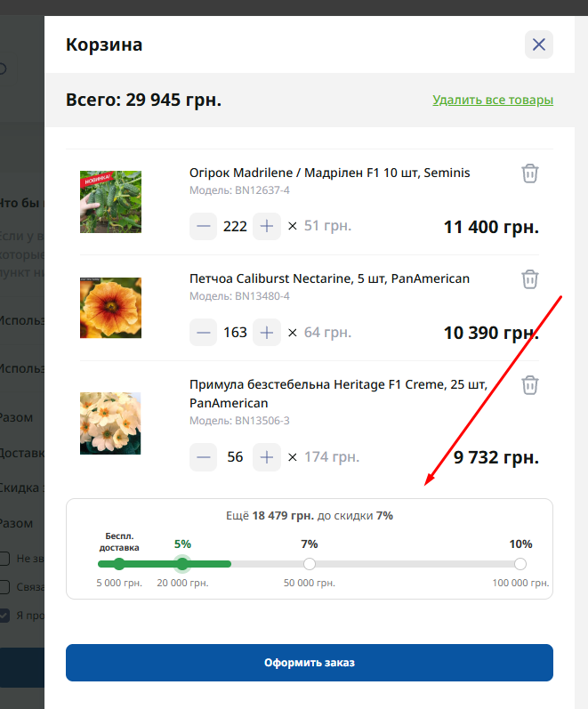Image resolution: width=588 pixels, height=709 pixels.
Task: Click the 11 400 грн. item subtotal
Action: (x=491, y=227)
